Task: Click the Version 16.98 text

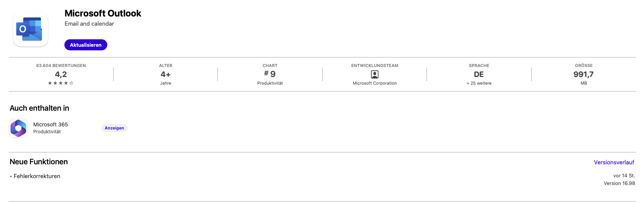Action: tap(619, 183)
